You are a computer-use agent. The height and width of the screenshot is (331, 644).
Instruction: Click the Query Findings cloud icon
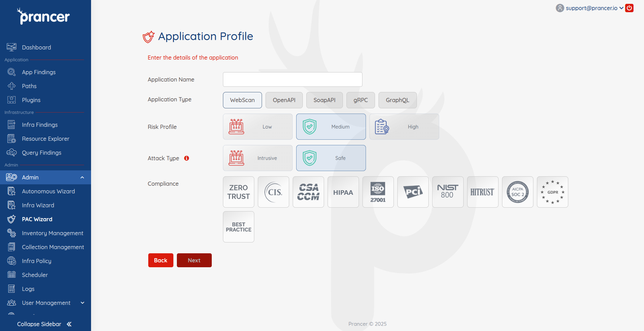pos(12,153)
